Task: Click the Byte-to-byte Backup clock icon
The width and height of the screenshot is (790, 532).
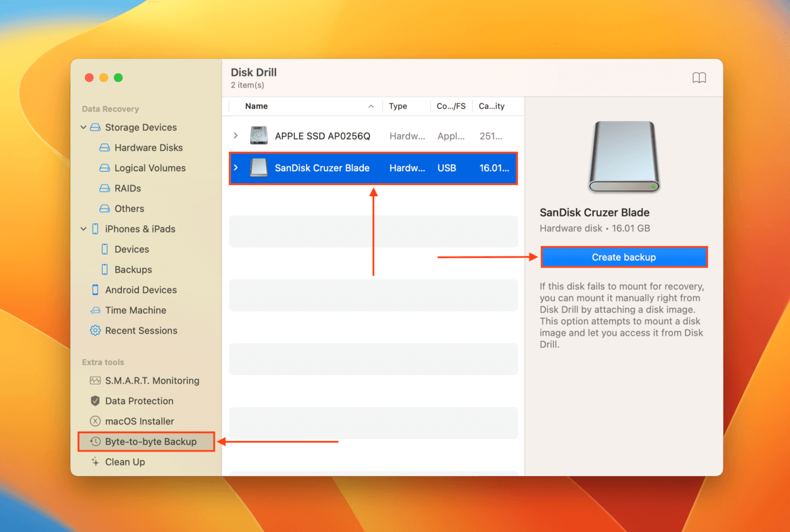Action: pyautogui.click(x=95, y=442)
